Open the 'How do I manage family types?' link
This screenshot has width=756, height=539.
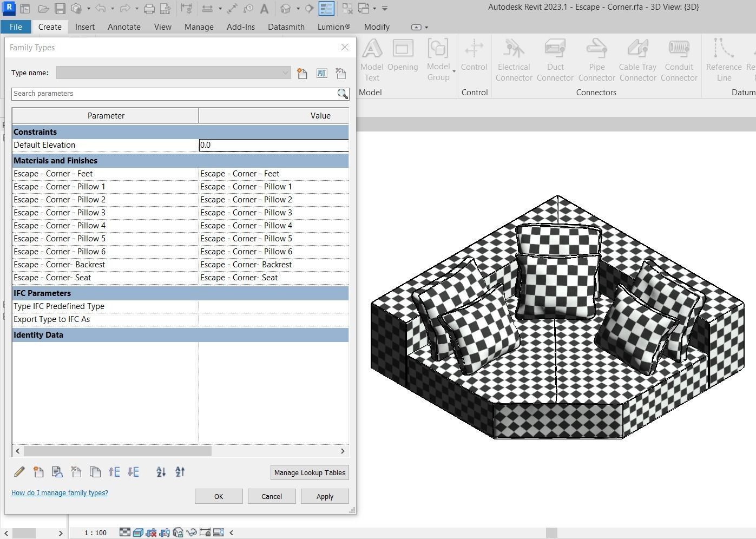pos(60,492)
